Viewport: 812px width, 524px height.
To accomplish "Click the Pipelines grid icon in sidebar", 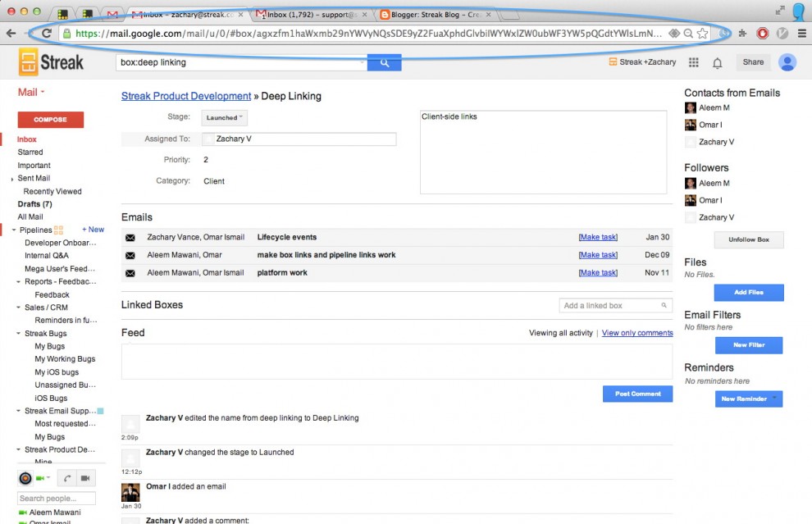I will click(58, 230).
